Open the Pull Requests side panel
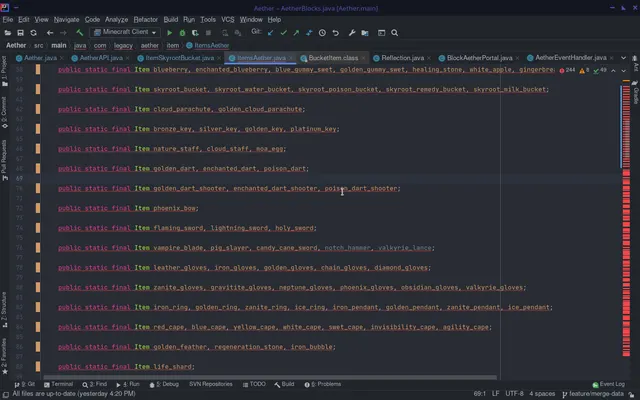Screen dimensions: 640x400 coord(4,160)
